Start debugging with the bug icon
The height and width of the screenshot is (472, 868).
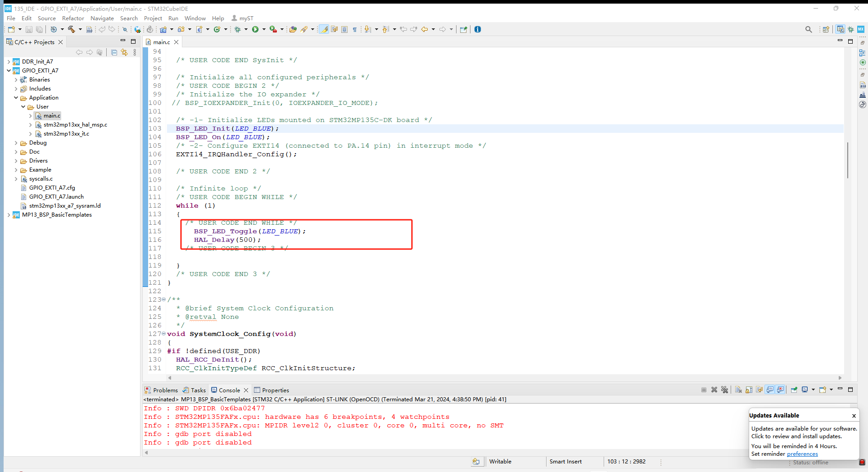click(238, 29)
